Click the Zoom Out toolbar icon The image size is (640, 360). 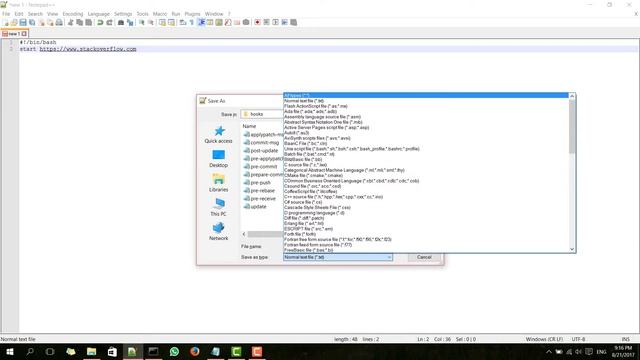[x=151, y=22]
